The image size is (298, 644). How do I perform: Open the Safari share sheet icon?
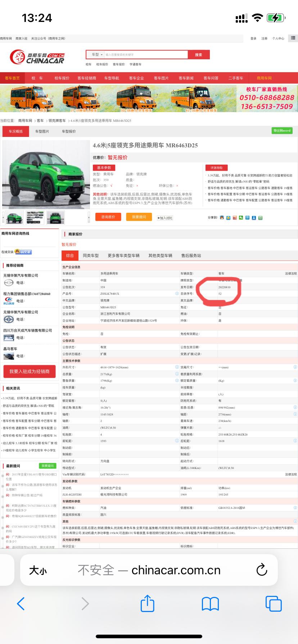(147, 603)
